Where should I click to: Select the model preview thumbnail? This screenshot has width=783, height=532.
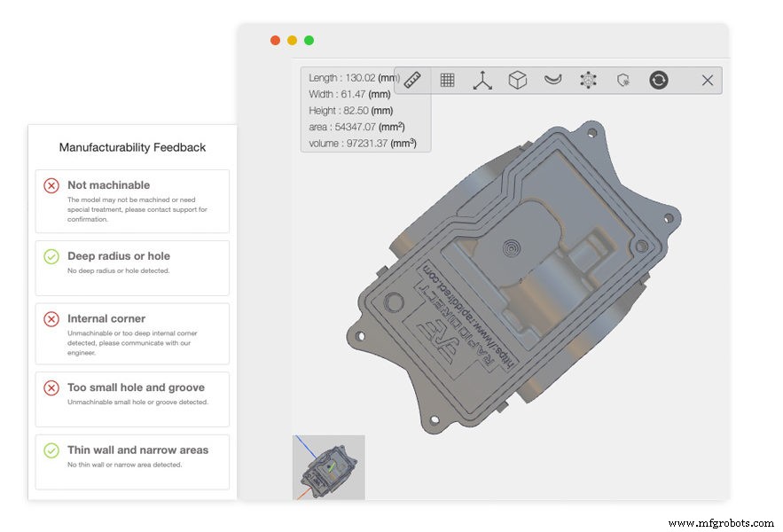click(328, 467)
